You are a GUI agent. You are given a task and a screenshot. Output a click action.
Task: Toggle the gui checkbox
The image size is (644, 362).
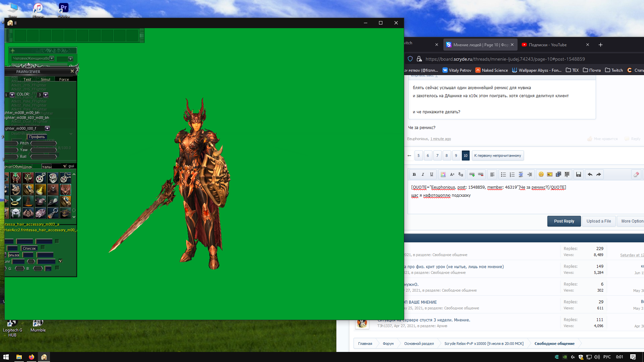pos(65,166)
